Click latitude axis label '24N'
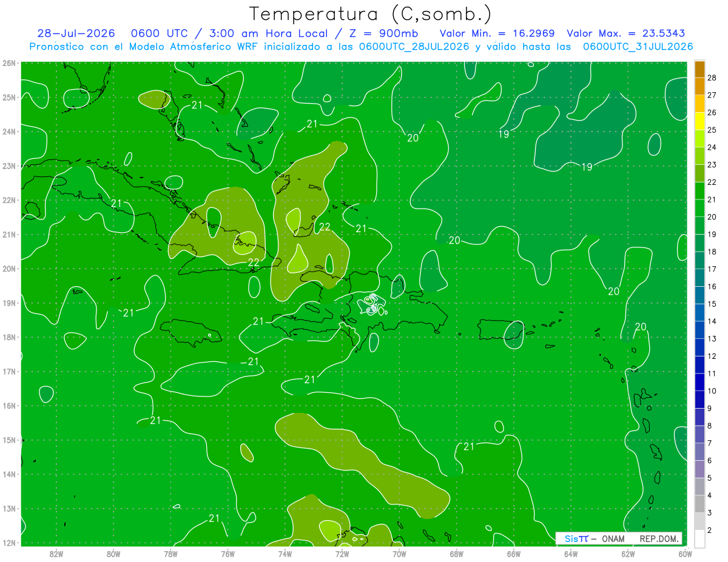The width and height of the screenshot is (728, 562). [9, 132]
